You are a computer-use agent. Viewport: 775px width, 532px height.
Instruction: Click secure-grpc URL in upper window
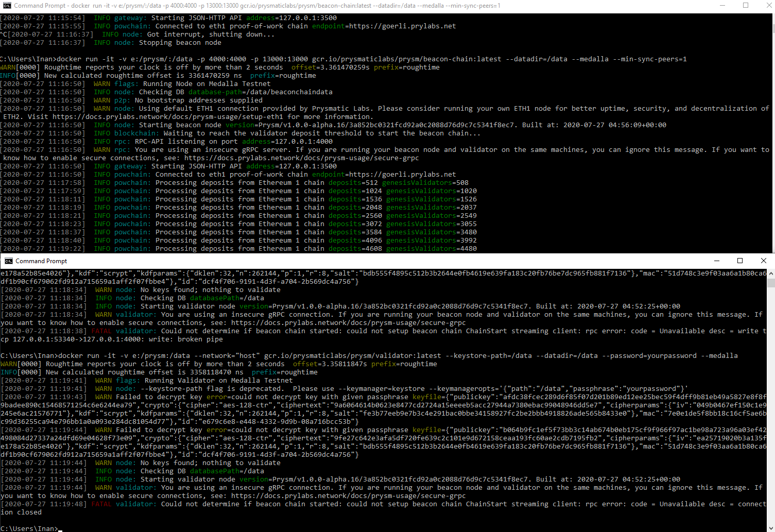pyautogui.click(x=301, y=158)
